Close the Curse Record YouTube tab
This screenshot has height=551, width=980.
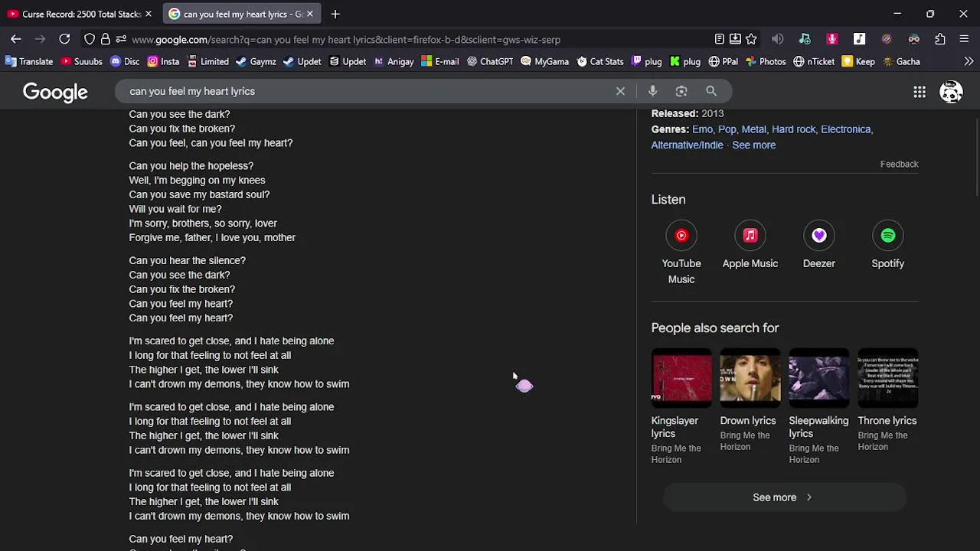point(149,14)
